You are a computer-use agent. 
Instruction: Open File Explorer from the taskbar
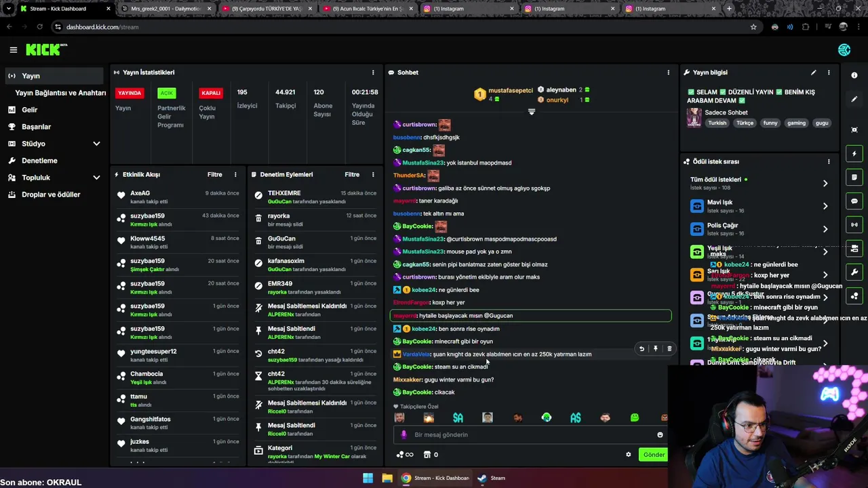click(387, 478)
